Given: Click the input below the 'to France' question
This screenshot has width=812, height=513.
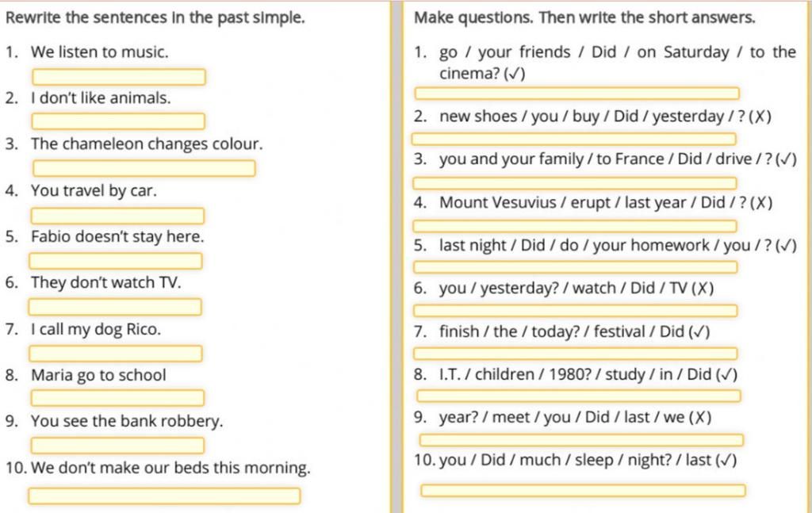Looking at the screenshot, I should pyautogui.click(x=575, y=183).
